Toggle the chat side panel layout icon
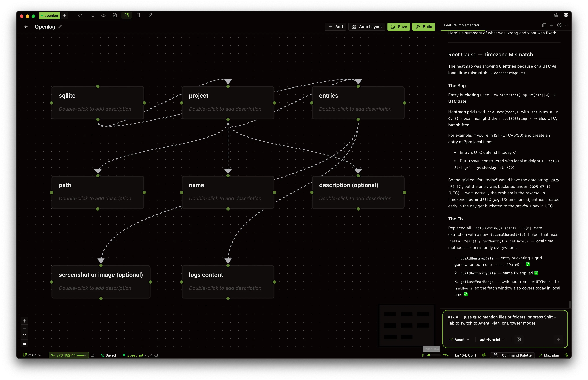This screenshot has width=588, height=380. tap(544, 25)
